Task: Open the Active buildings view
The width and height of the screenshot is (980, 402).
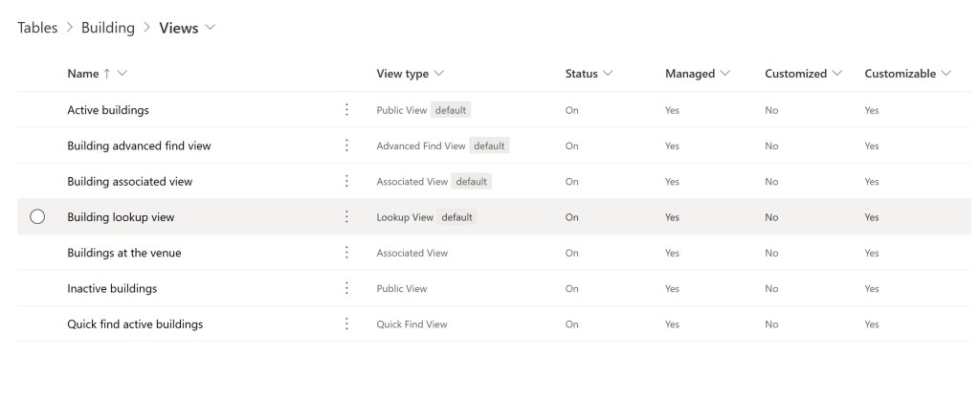Action: click(108, 110)
